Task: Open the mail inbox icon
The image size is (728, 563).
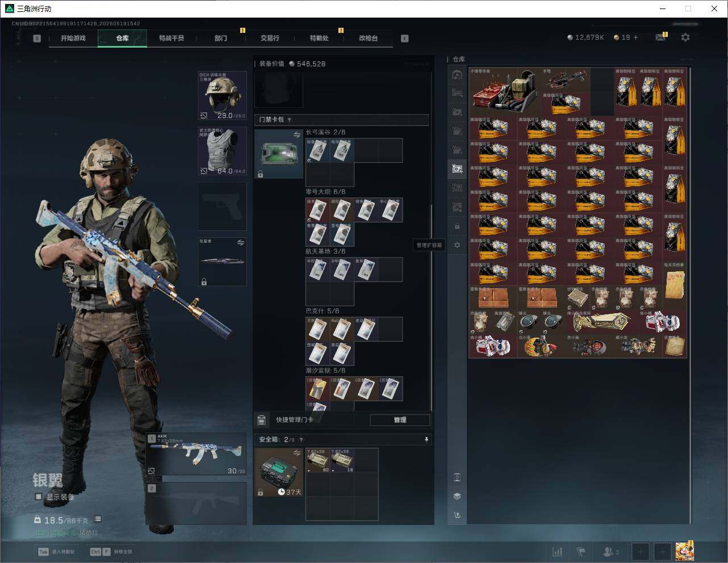Action: pyautogui.click(x=660, y=37)
